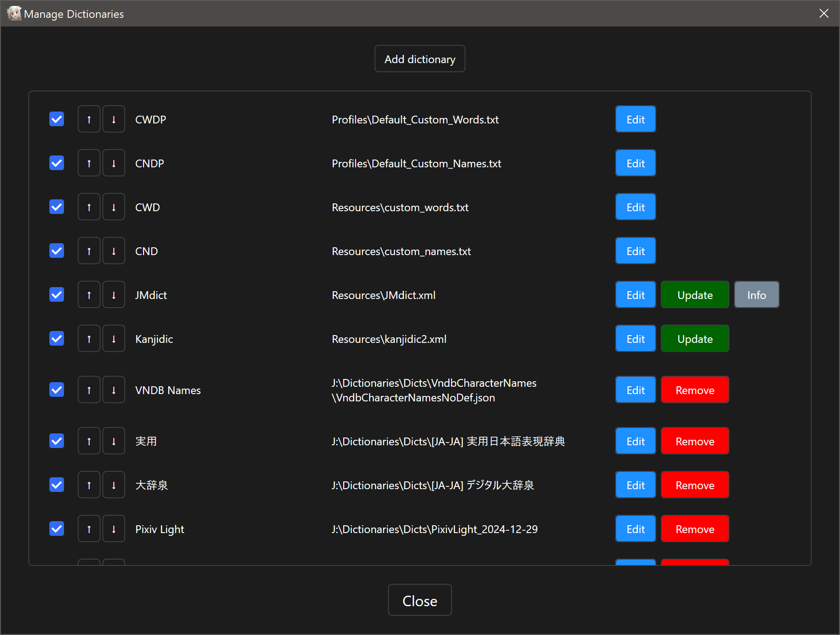Toggle the CWD dictionary checkbox
The image size is (840, 635).
tap(57, 207)
